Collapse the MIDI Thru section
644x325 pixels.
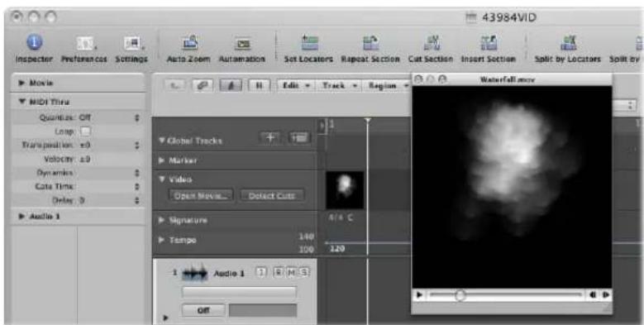pyautogui.click(x=21, y=102)
